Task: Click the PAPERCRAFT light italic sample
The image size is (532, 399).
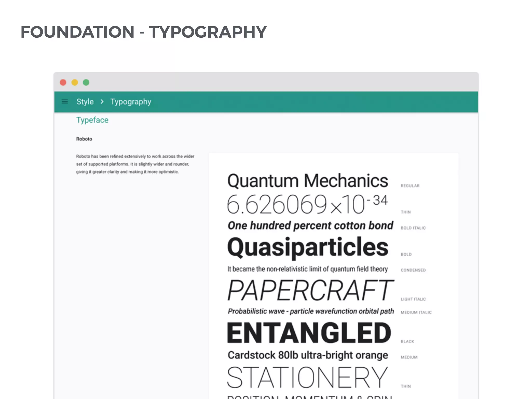Action: [x=311, y=290]
